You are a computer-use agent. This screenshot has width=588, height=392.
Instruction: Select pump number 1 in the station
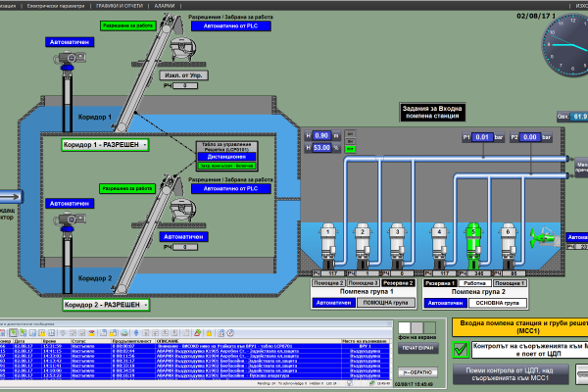(x=328, y=245)
